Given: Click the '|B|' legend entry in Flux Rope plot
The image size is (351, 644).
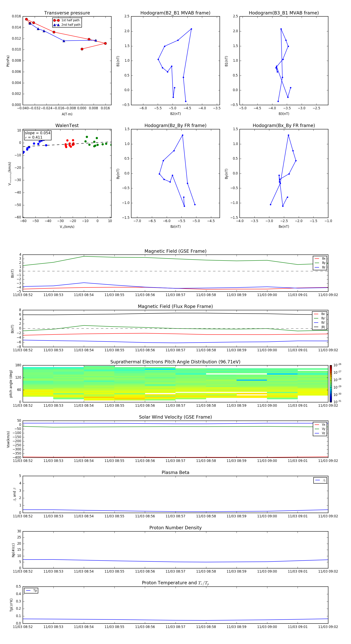Looking at the screenshot, I should click(x=320, y=327).
